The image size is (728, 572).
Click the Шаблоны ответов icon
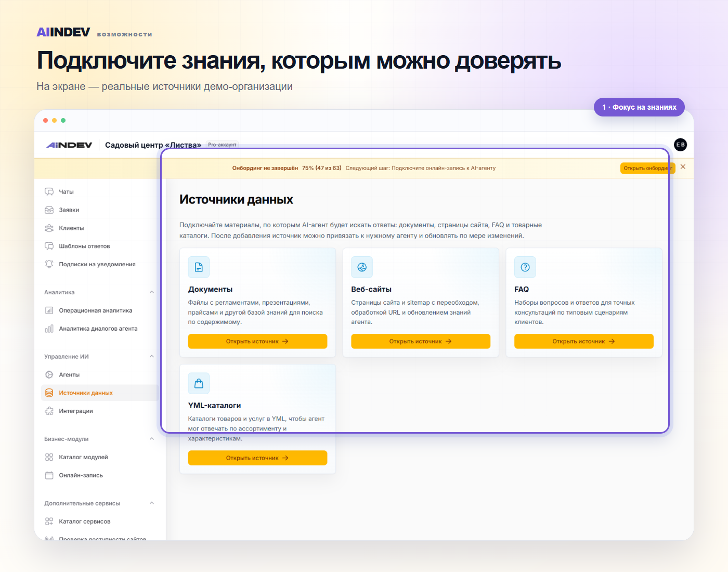[49, 246]
